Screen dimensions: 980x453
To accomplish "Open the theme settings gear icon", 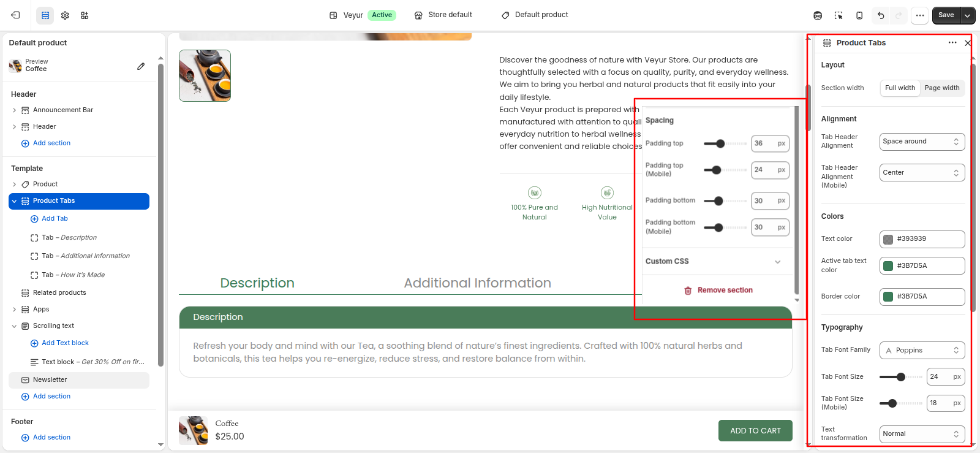I will tap(65, 15).
